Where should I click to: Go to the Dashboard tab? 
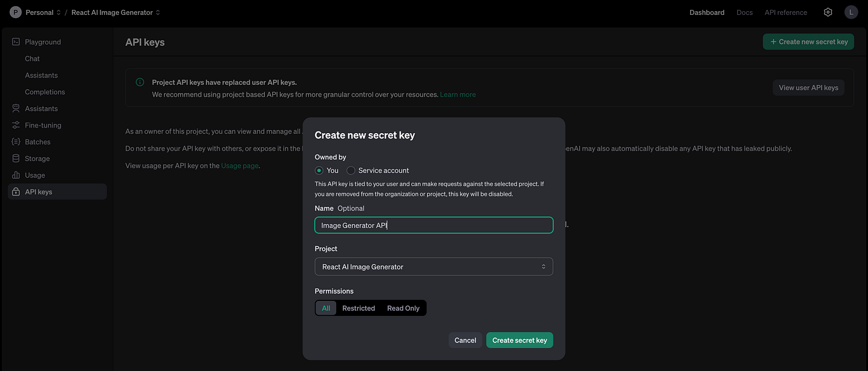coord(707,12)
